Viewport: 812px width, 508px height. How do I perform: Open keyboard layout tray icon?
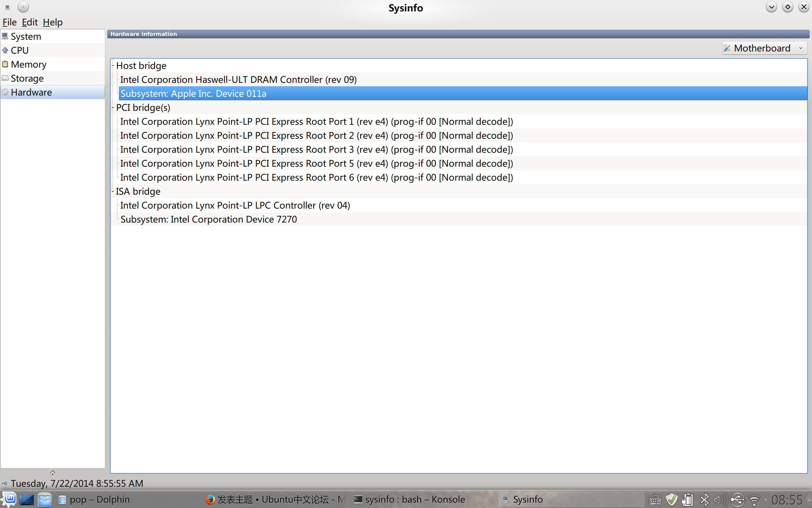click(x=655, y=500)
